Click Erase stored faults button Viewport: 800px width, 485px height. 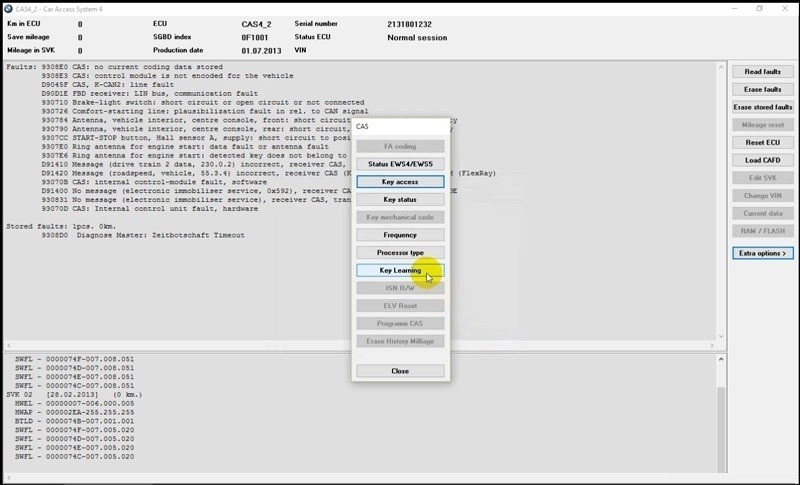pyautogui.click(x=762, y=107)
